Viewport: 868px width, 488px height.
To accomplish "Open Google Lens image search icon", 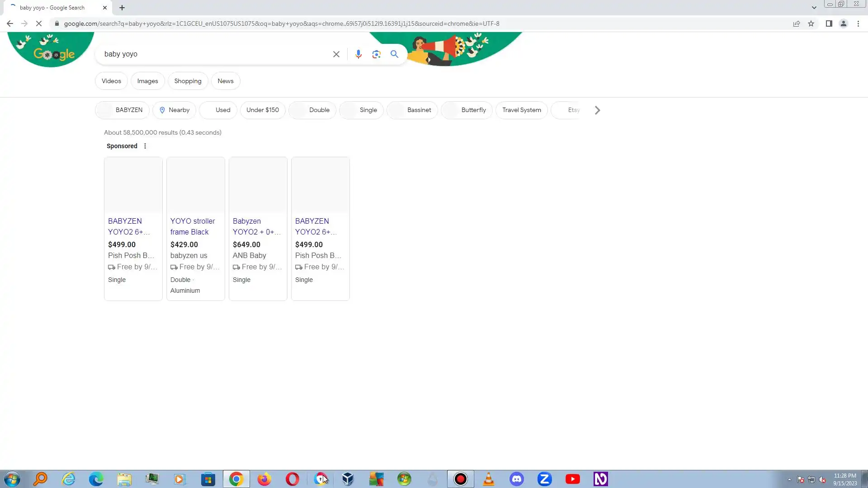I will click(x=376, y=54).
